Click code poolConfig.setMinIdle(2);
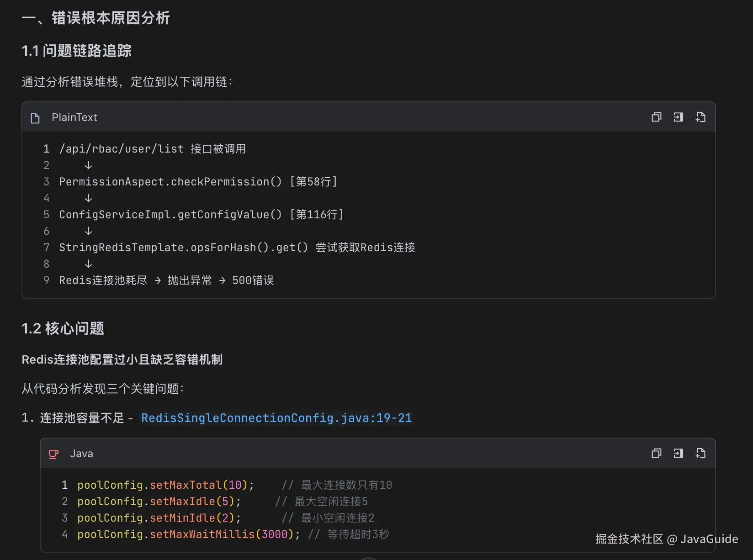753x560 pixels. pyautogui.click(x=159, y=518)
